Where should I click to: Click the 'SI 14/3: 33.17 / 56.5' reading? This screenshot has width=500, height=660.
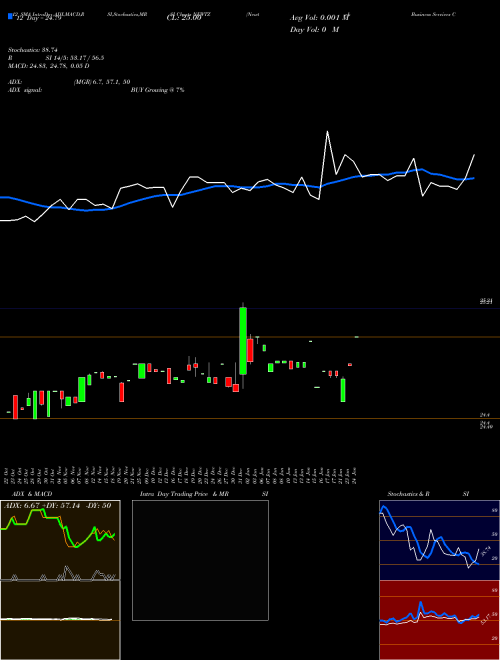(x=75, y=58)
